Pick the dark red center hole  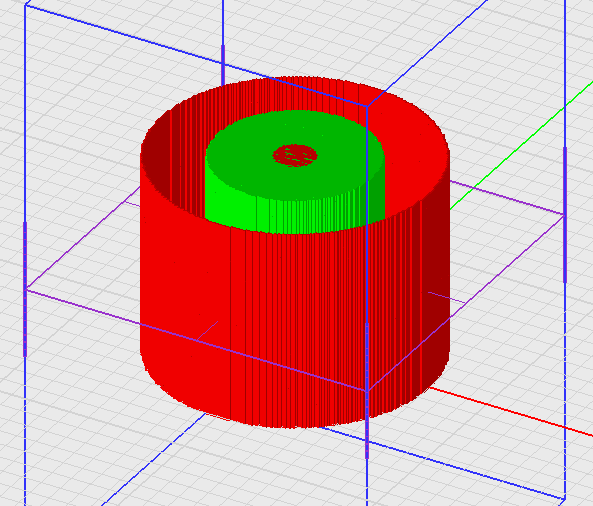click(x=295, y=155)
